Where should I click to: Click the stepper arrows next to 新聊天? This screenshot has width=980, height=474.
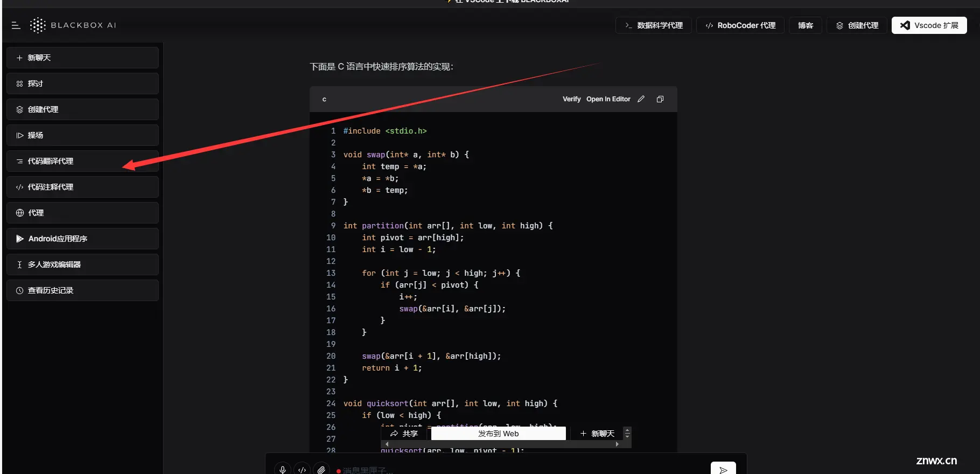click(x=627, y=433)
